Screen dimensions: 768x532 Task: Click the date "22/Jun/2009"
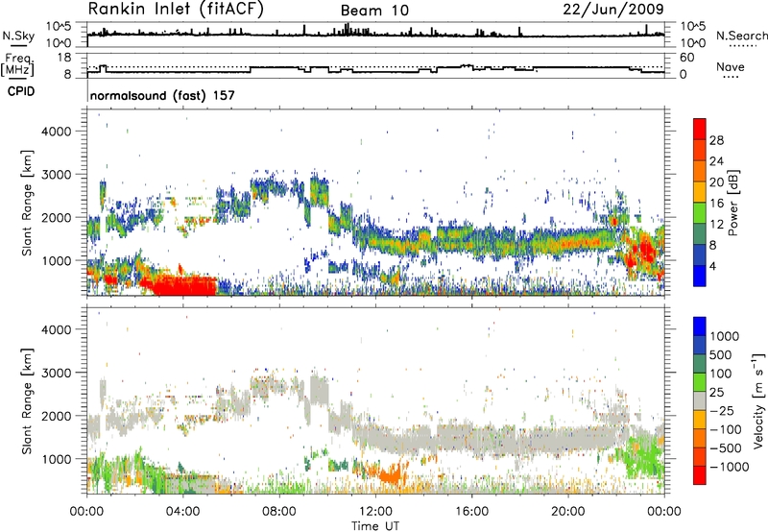pyautogui.click(x=613, y=9)
